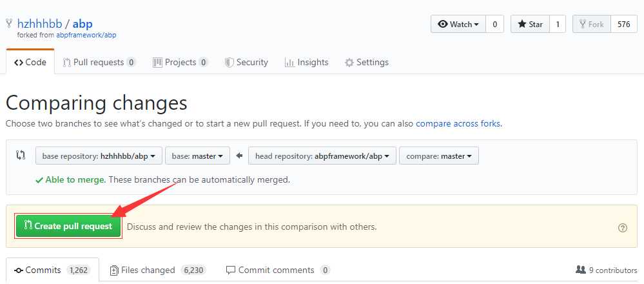Screen dimensions: 644x284
Task: Open the base repository hzhhhbb/abp dropdown
Action: tap(99, 156)
